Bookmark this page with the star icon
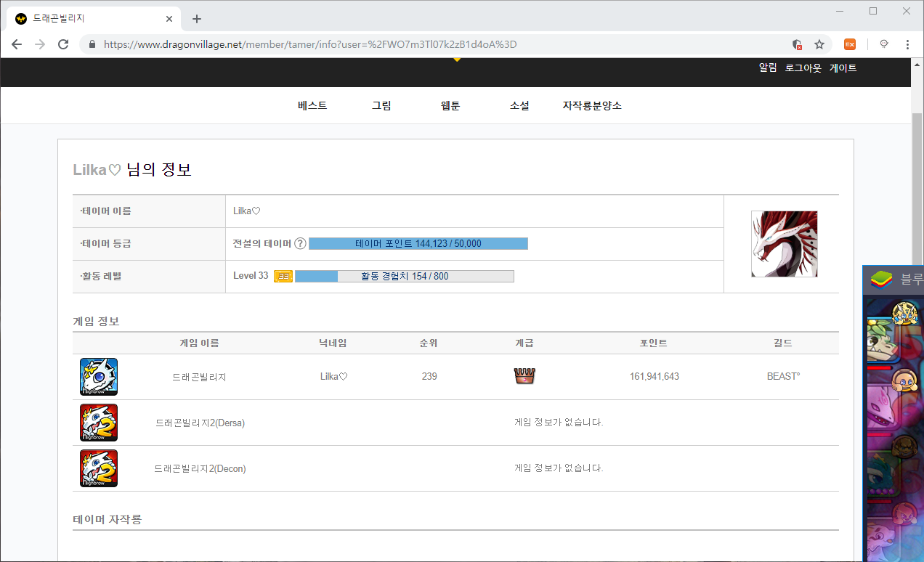 click(x=819, y=44)
